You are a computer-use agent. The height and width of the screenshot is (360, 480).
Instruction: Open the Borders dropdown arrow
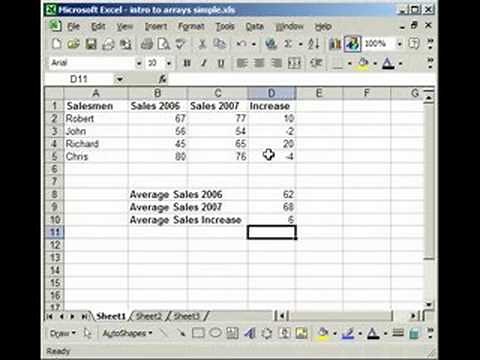click(350, 63)
